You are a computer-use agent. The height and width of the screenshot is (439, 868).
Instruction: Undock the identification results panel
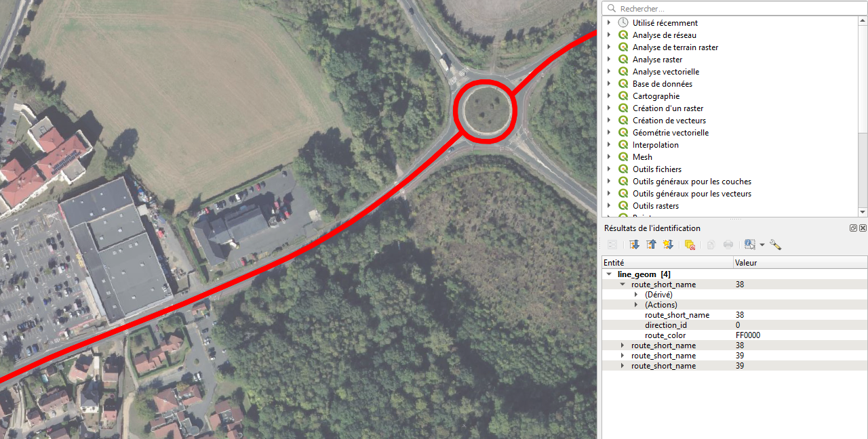point(854,228)
